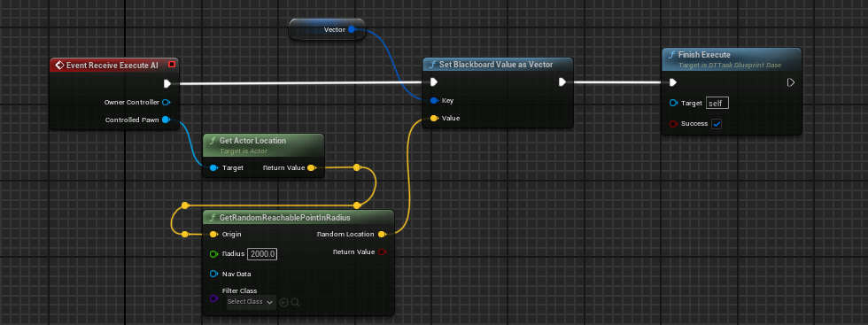Click the Event Receive Execute AI node title
Viewport: 868px width, 325px height.
pyautogui.click(x=112, y=66)
